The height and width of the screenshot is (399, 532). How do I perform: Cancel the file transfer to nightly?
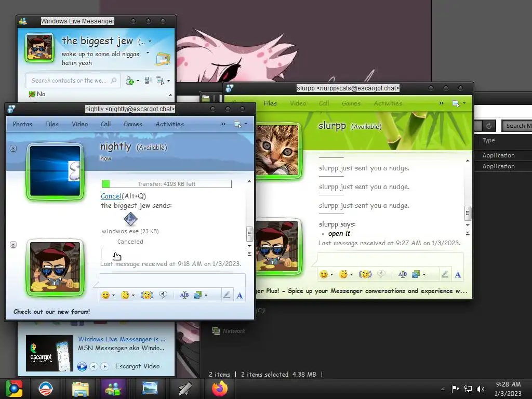point(111,196)
